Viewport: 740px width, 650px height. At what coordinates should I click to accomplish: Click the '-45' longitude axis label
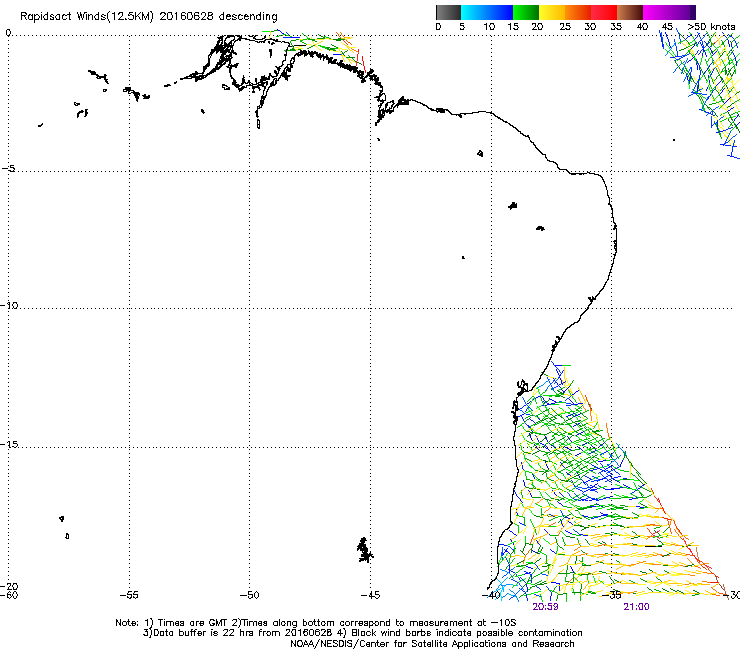[370, 595]
